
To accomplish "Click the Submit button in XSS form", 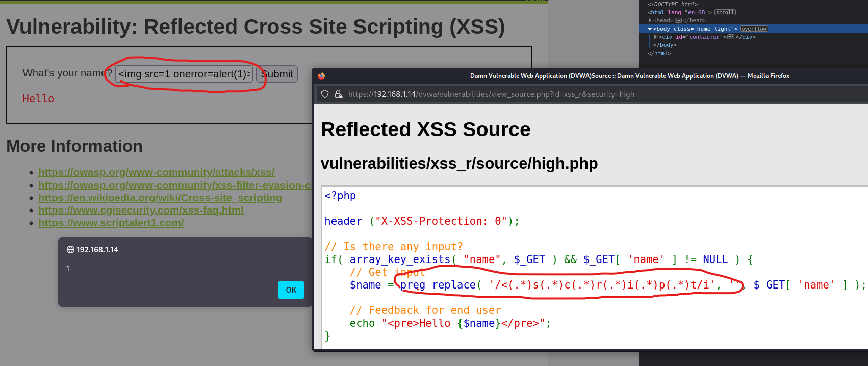I will pos(277,74).
